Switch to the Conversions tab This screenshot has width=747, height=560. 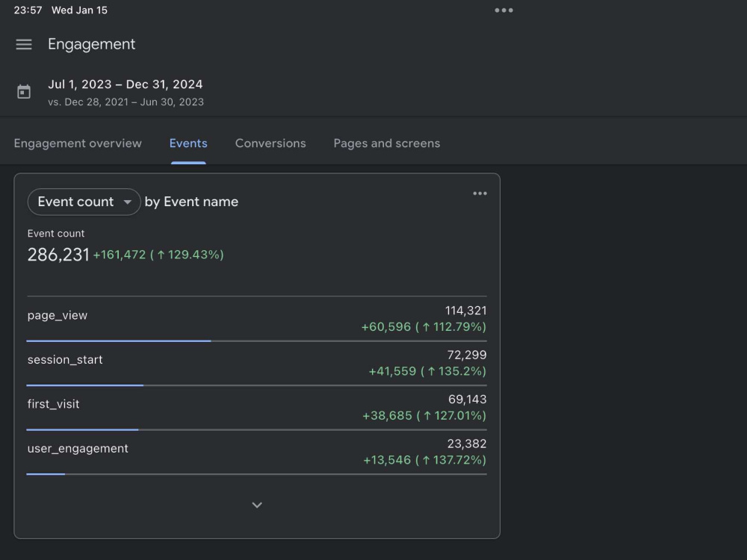click(270, 143)
